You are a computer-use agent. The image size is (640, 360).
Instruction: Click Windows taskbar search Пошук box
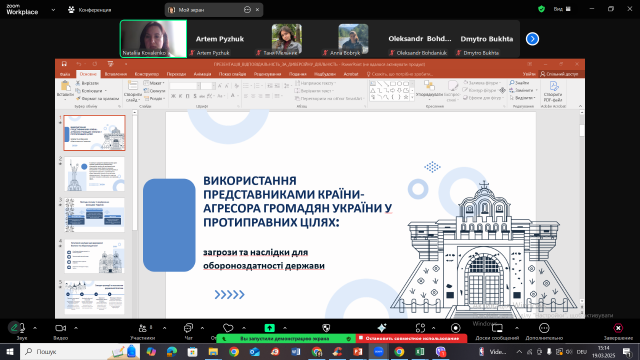tap(80, 351)
